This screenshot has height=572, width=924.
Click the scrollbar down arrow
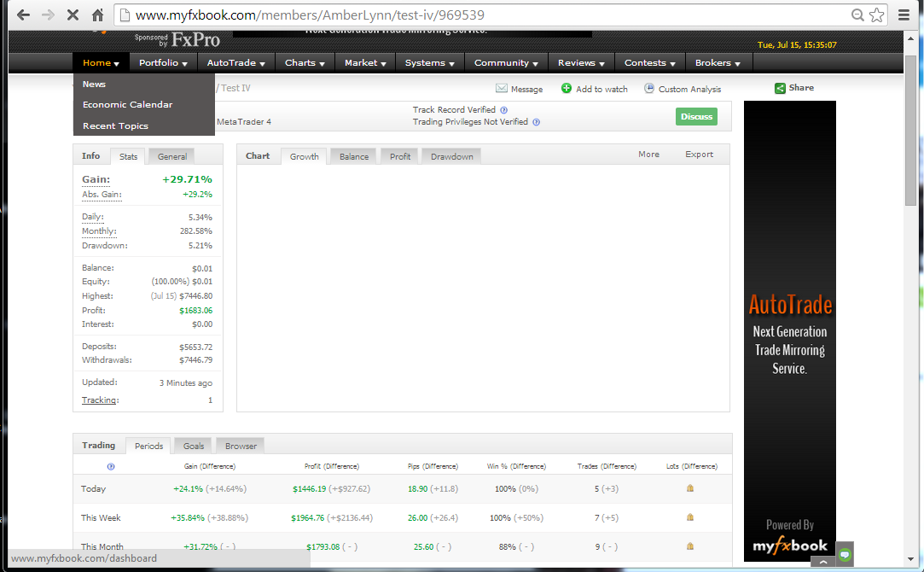click(911, 558)
